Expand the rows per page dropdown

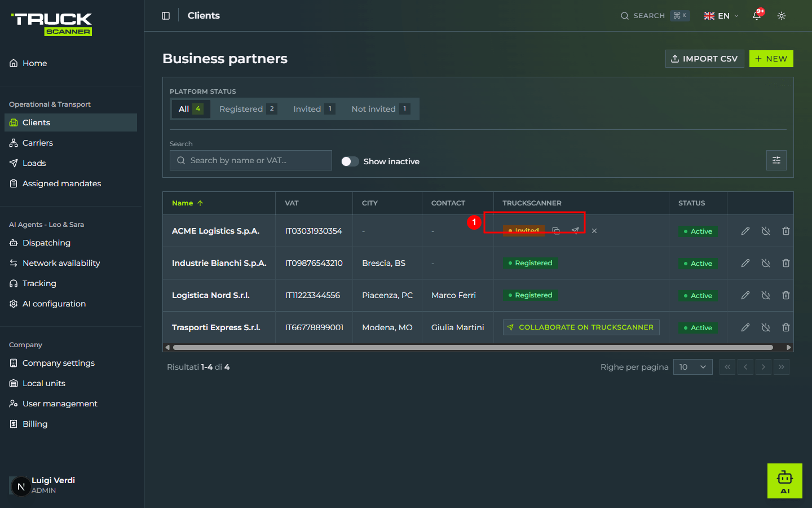pos(693,367)
